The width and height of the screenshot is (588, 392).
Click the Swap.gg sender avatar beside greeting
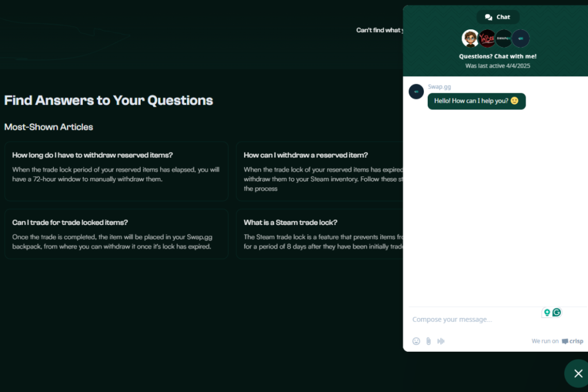[x=416, y=91]
